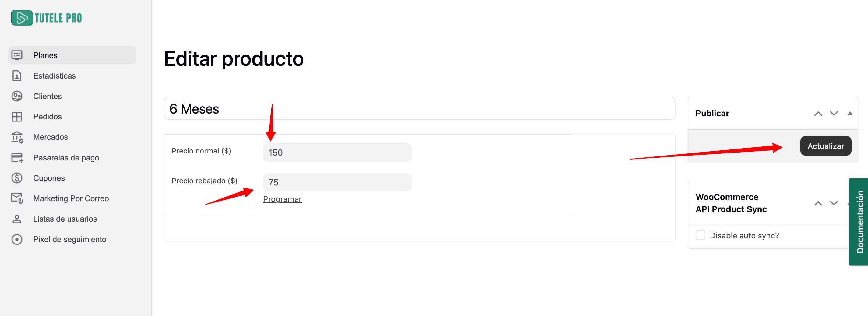
Task: Click the Tutele Pro logo icon
Action: pos(22,18)
